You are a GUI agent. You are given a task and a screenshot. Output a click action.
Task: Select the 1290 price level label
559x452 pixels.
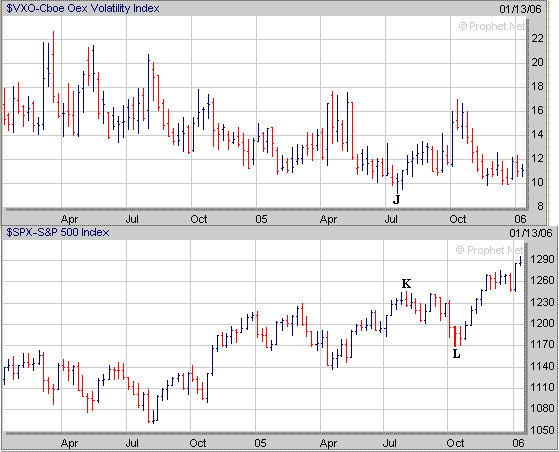(x=542, y=259)
